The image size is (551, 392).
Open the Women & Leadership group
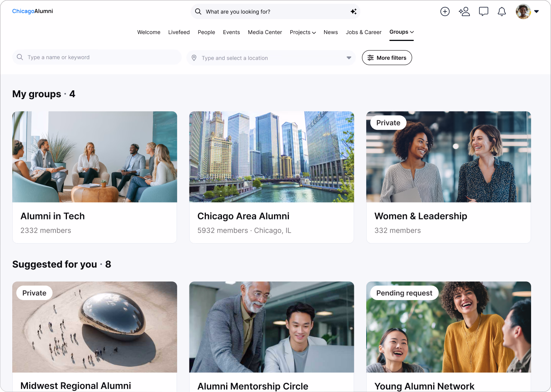[x=448, y=177]
